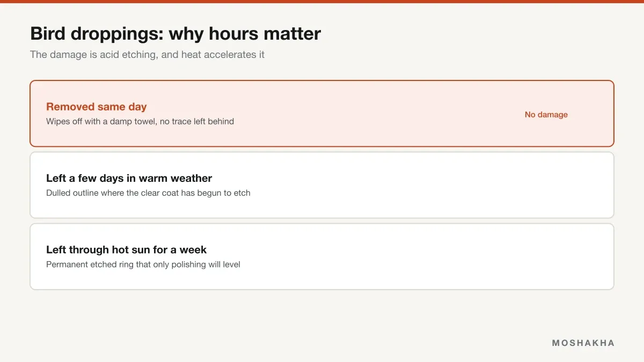The height and width of the screenshot is (362, 644).
Task: Select the "Removed same day" heading
Action: tap(97, 107)
